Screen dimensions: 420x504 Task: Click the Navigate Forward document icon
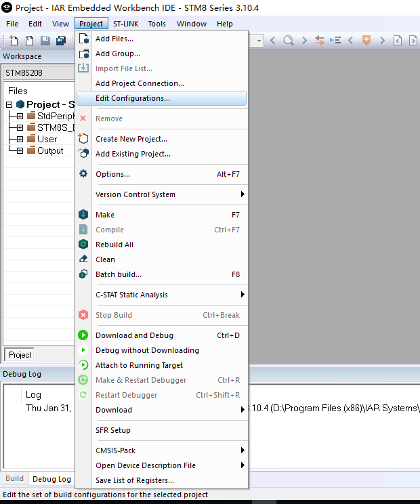pos(413,41)
